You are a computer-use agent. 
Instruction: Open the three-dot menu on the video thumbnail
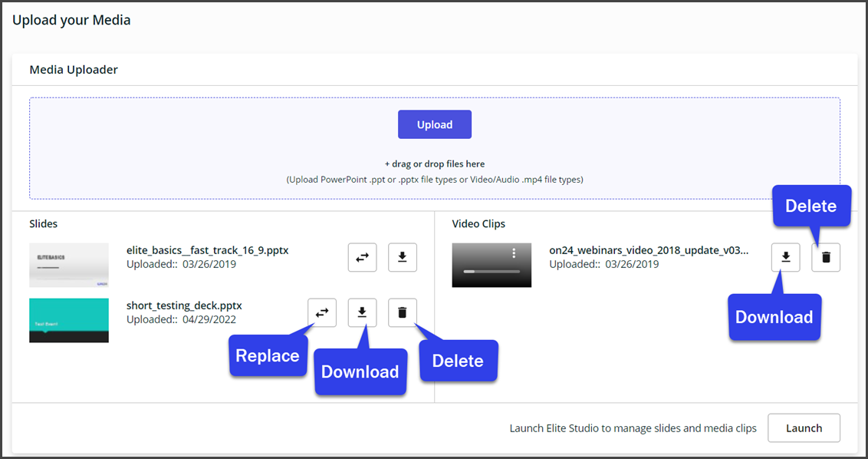tap(514, 253)
